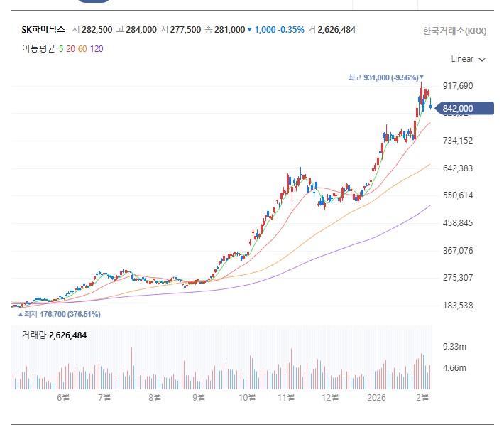The image size is (504, 432).
Task: Click the 917,690 price axis label
Action: [x=458, y=86]
